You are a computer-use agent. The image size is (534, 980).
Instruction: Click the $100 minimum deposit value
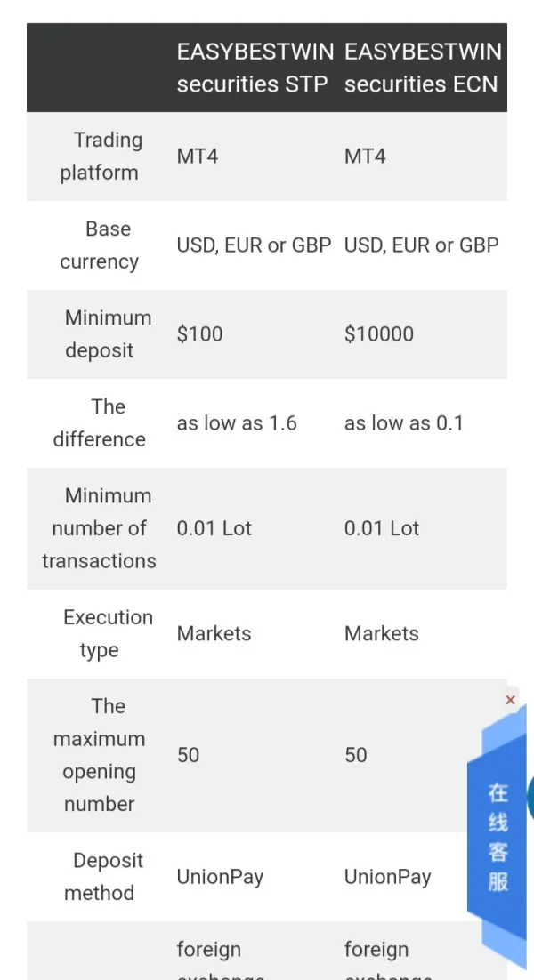pyautogui.click(x=200, y=334)
